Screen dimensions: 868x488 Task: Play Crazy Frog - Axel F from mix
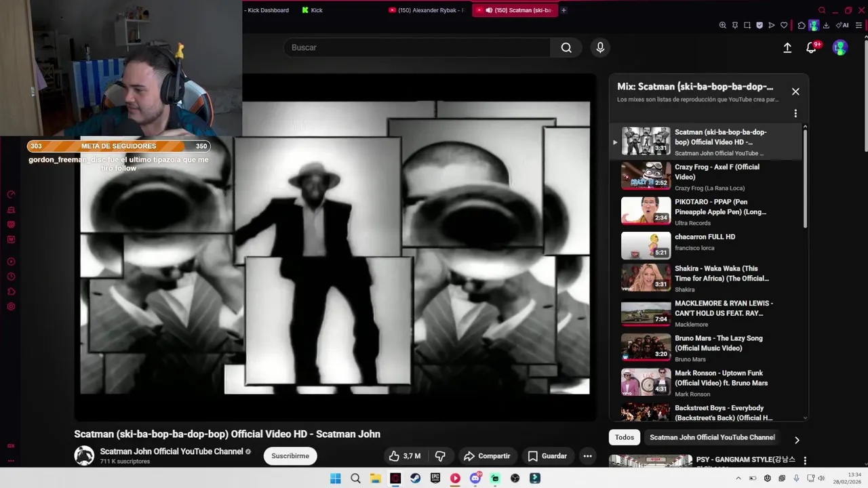click(x=705, y=177)
